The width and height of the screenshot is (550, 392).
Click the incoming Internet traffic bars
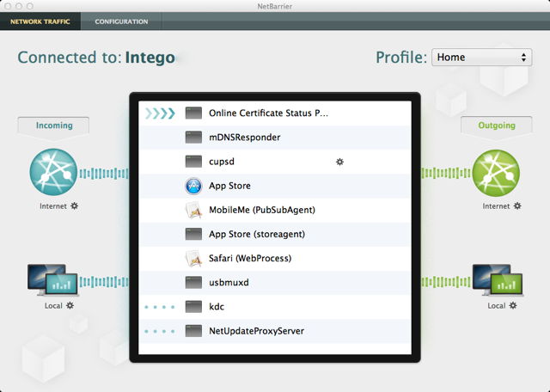[x=103, y=174]
